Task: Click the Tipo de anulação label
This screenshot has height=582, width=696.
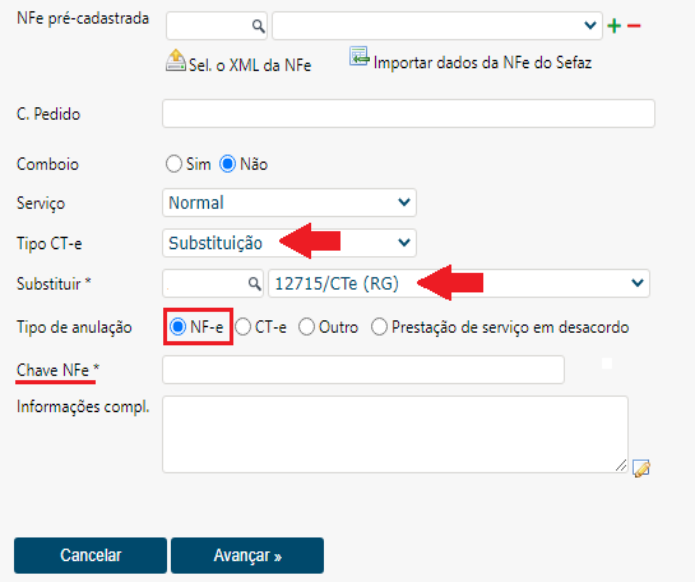Action: coord(74,327)
